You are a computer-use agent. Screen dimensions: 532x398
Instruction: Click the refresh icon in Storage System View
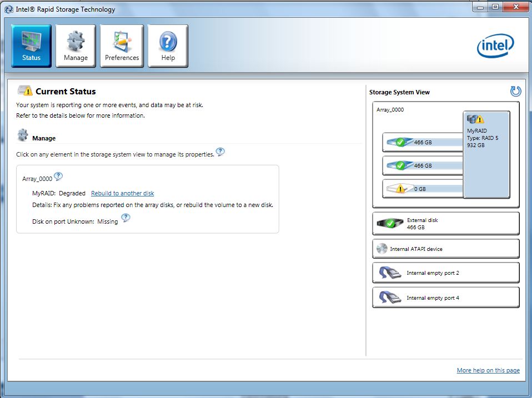[515, 91]
